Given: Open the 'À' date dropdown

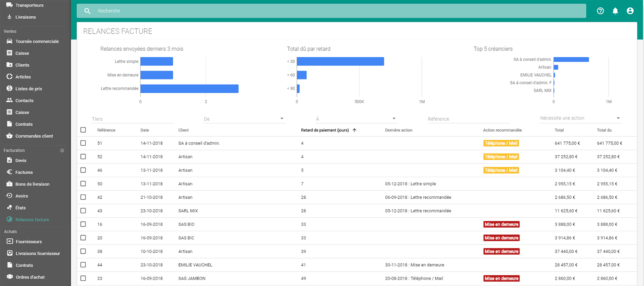Looking at the screenshot, I should pyautogui.click(x=357, y=119).
